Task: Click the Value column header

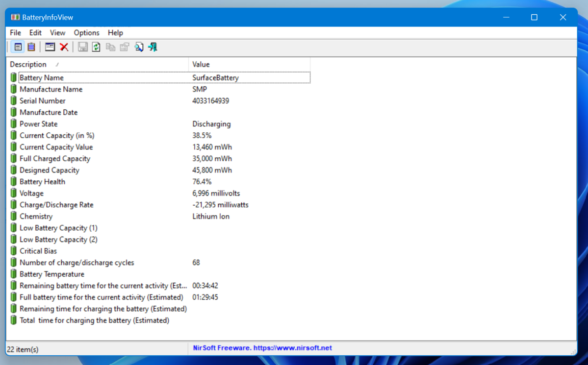Action: click(x=201, y=64)
